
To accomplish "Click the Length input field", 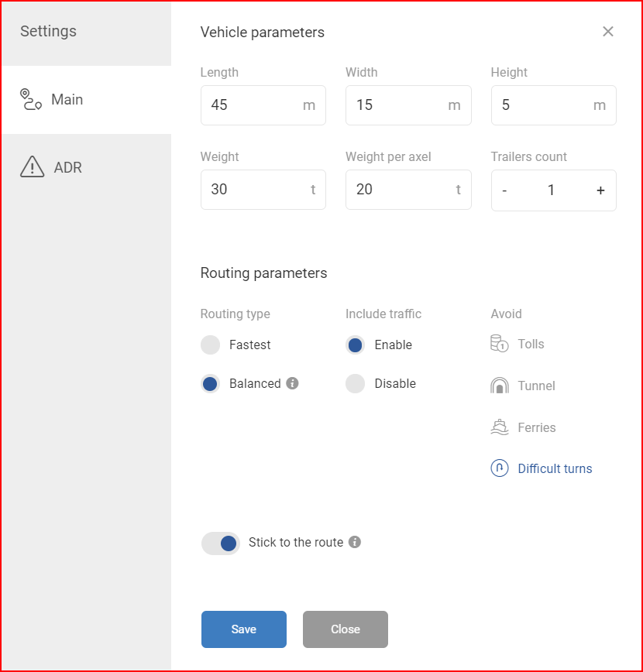I will point(263,105).
